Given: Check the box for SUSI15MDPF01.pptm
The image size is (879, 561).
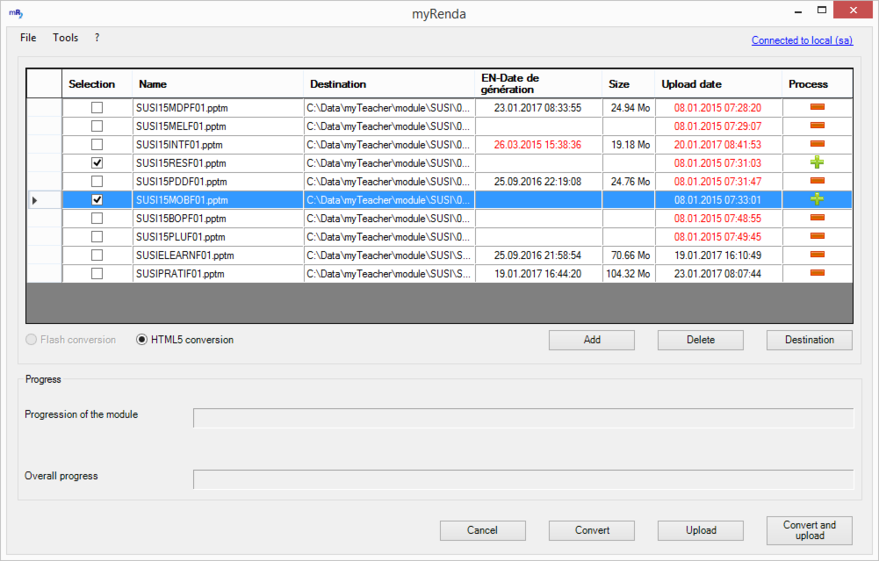Looking at the screenshot, I should point(97,108).
